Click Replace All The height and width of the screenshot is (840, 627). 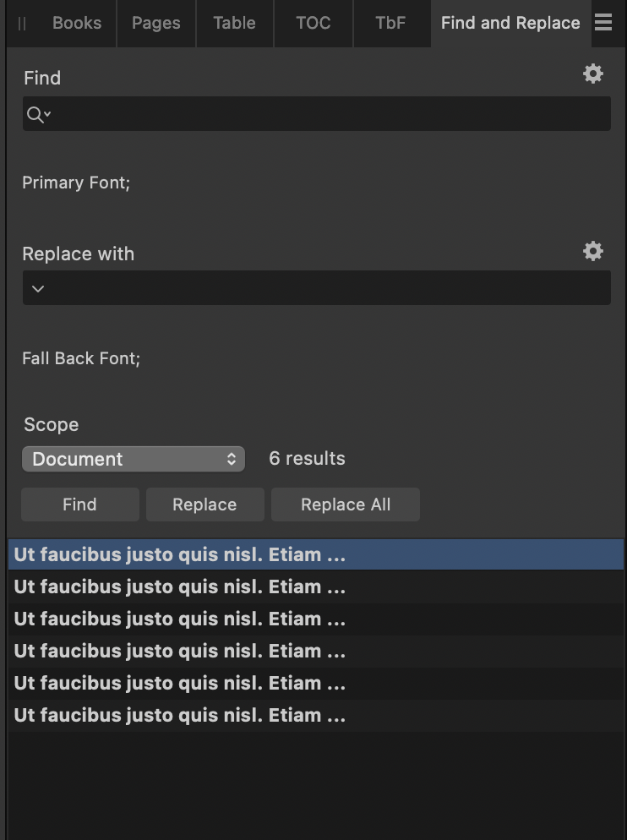[x=345, y=505]
